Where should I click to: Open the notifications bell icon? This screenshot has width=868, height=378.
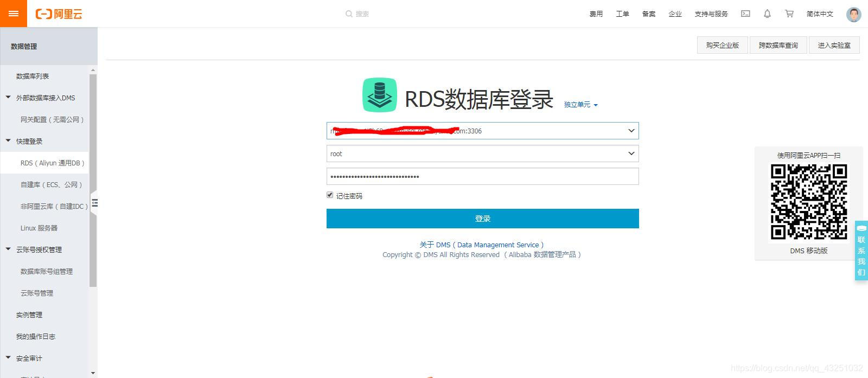click(767, 14)
